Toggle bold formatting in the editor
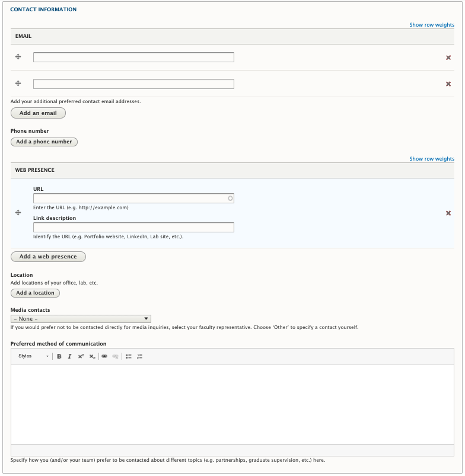465x476 pixels. coord(59,356)
